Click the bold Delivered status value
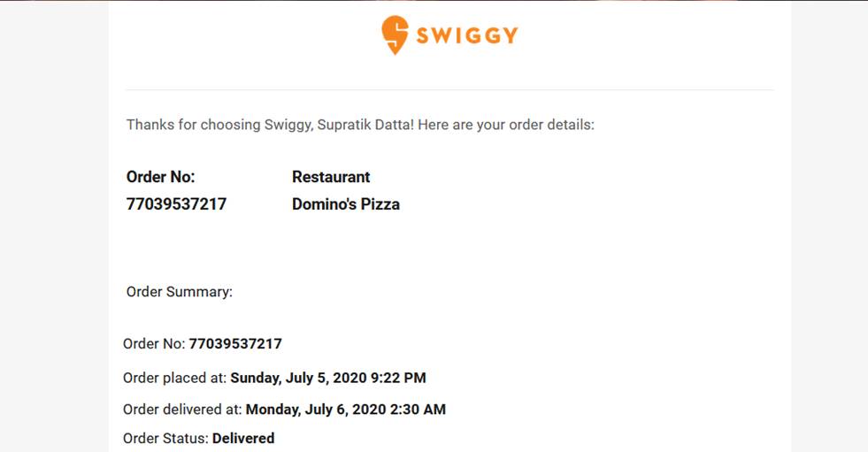The height and width of the screenshot is (452, 868). [x=243, y=438]
